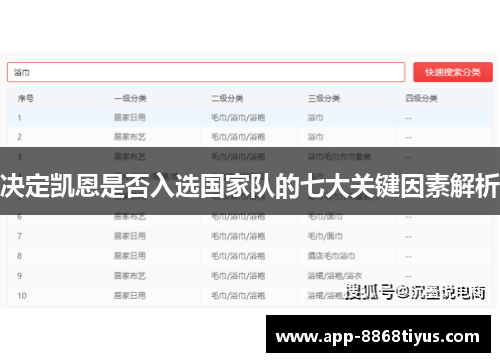
Task: Click 毛巾/浴巾/浴袍 in row 2
Action: tap(238, 137)
